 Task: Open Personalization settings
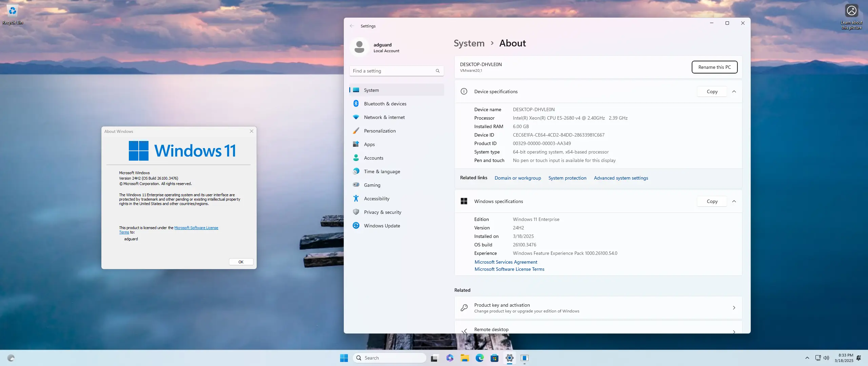click(379, 130)
